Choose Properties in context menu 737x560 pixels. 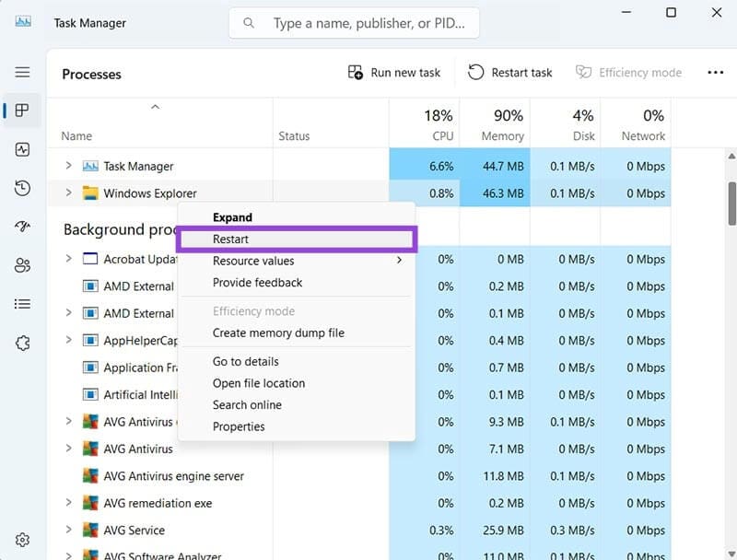pyautogui.click(x=297, y=426)
